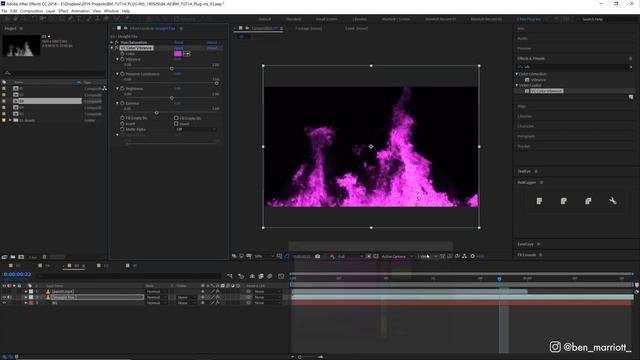The width and height of the screenshot is (640, 360).
Task: Collapse the VC Color Vibrance effect
Action: pyautogui.click(x=112, y=48)
